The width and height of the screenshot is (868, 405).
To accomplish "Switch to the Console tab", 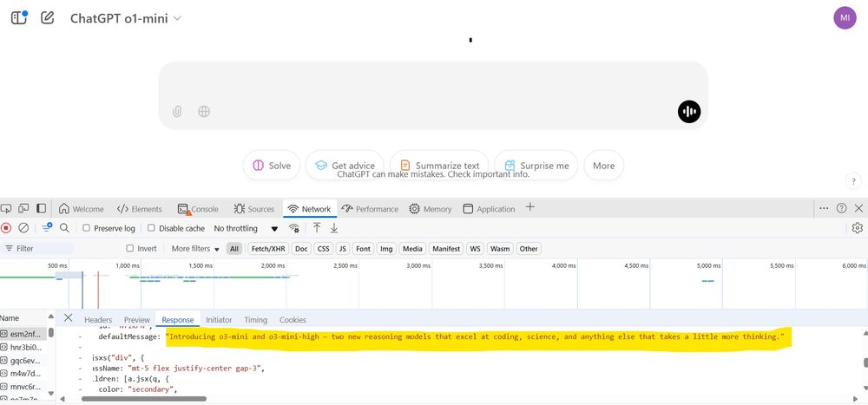I will pyautogui.click(x=198, y=209).
